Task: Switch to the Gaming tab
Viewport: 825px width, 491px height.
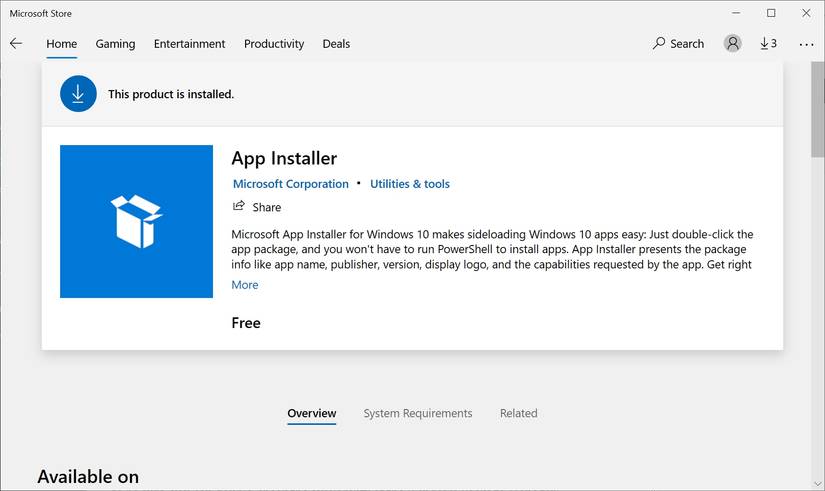Action: [x=115, y=44]
